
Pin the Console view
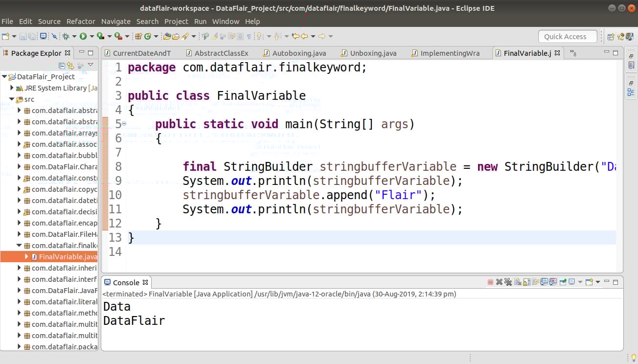(x=564, y=281)
